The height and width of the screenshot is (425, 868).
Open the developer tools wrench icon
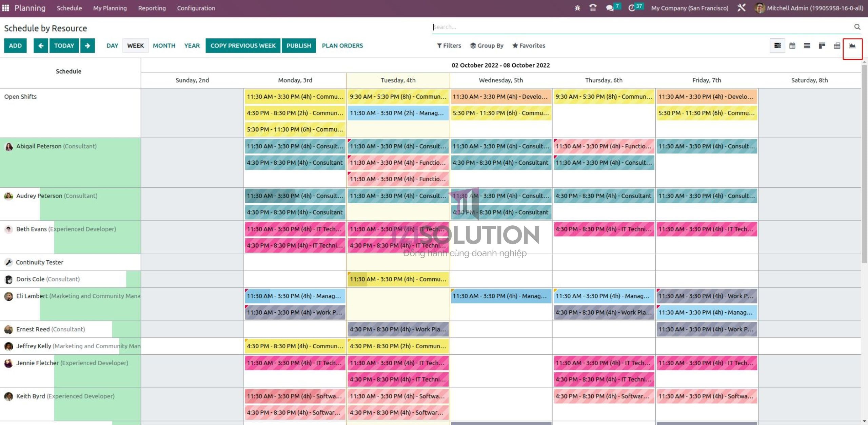[741, 7]
